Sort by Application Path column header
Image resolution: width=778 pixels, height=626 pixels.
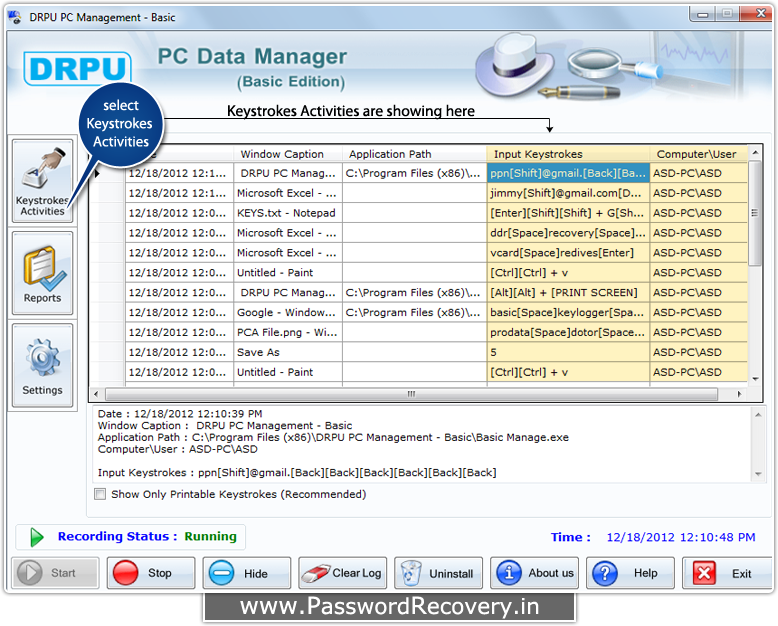pyautogui.click(x=414, y=154)
